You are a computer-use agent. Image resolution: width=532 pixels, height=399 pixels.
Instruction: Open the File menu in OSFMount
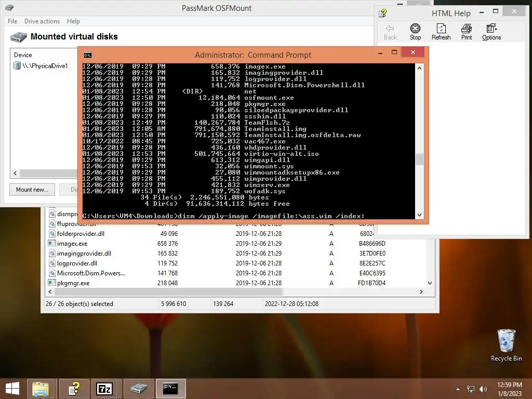(12, 21)
